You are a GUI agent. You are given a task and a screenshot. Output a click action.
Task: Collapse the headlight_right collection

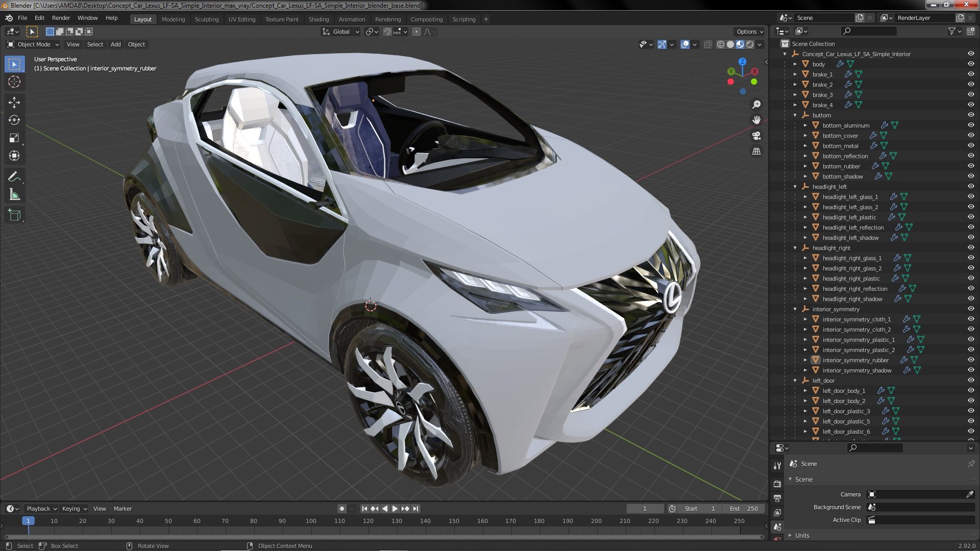point(795,248)
